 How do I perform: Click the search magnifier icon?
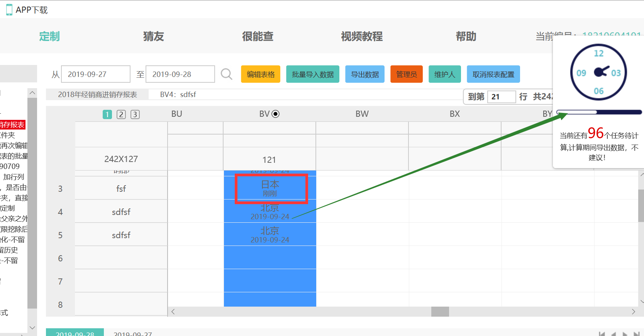point(227,74)
